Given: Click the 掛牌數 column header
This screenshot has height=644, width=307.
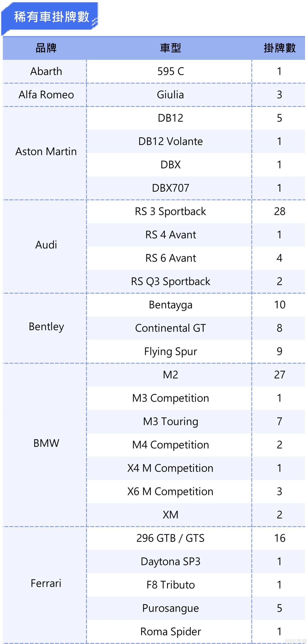Looking at the screenshot, I should coord(280,48).
